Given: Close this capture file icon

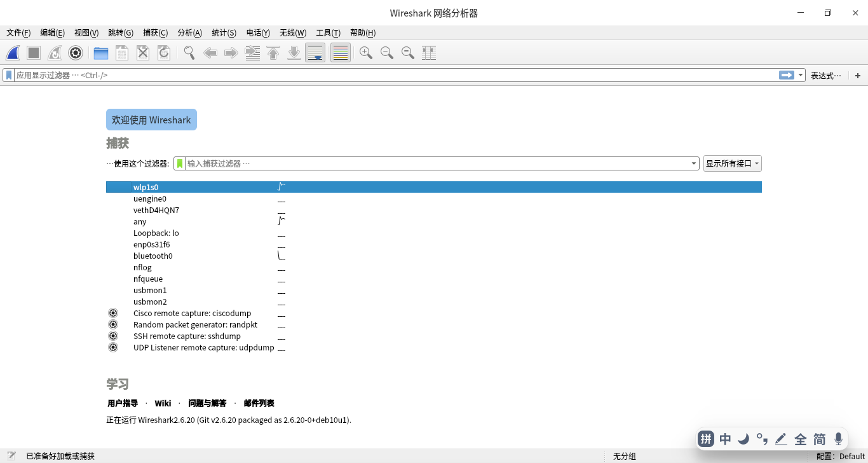Looking at the screenshot, I should tap(143, 53).
